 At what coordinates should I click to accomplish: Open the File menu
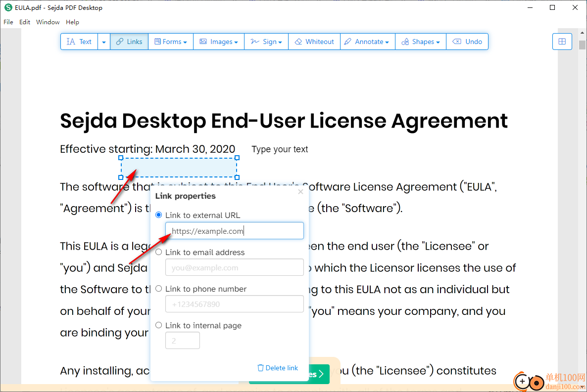8,22
